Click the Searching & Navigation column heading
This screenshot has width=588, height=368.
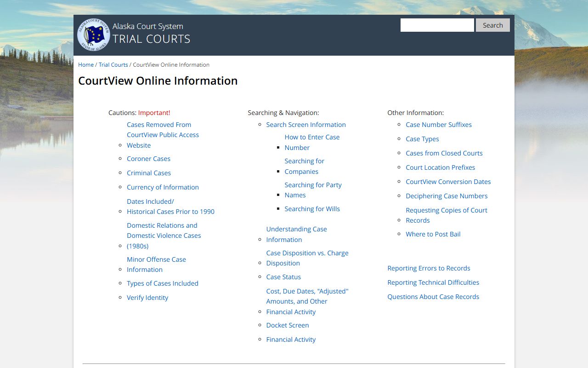pos(283,113)
